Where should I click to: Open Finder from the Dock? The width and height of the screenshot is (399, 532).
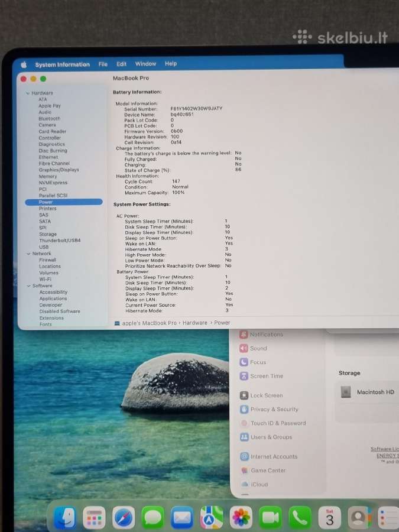[x=65, y=518]
